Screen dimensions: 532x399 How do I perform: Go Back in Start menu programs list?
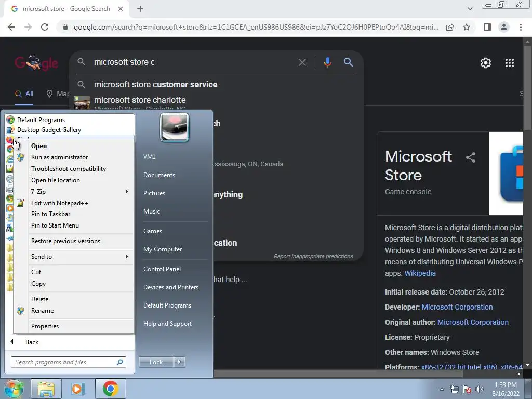(32, 342)
